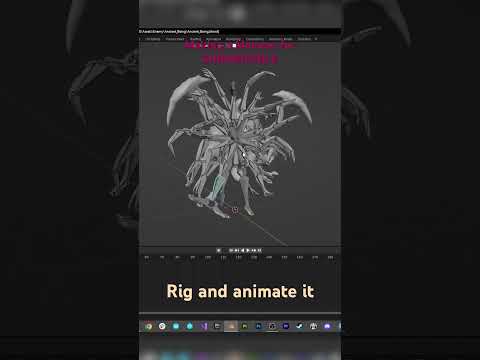The height and width of the screenshot is (360, 480).
Task: Open the purple Visual Studio taskbar icon
Action: tap(204, 326)
